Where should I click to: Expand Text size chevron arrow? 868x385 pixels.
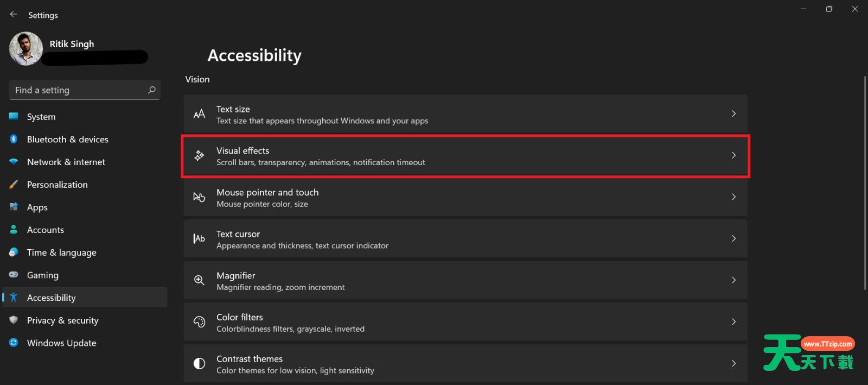coord(733,114)
